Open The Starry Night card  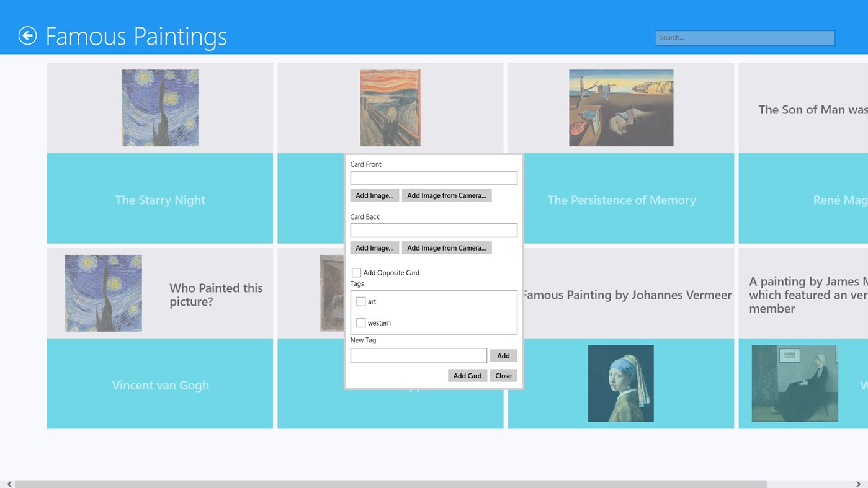coord(159,153)
